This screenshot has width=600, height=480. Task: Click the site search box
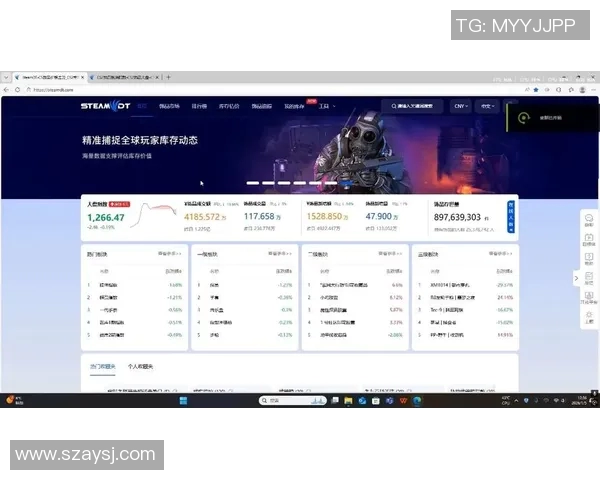[x=412, y=106]
